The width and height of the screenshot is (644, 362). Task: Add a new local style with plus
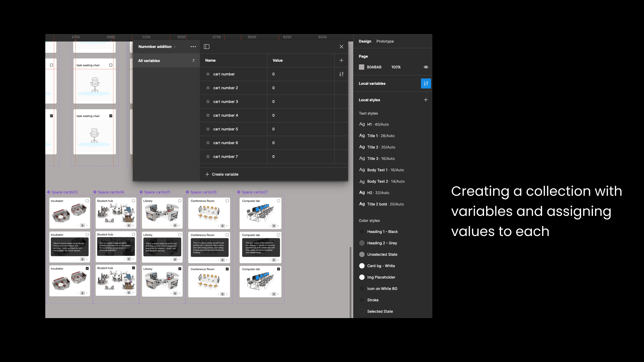(426, 100)
